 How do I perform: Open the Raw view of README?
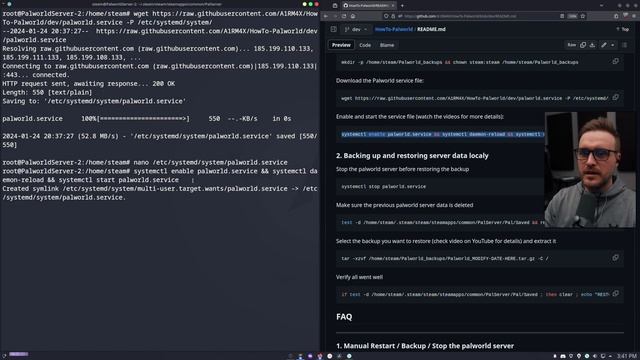(571, 45)
